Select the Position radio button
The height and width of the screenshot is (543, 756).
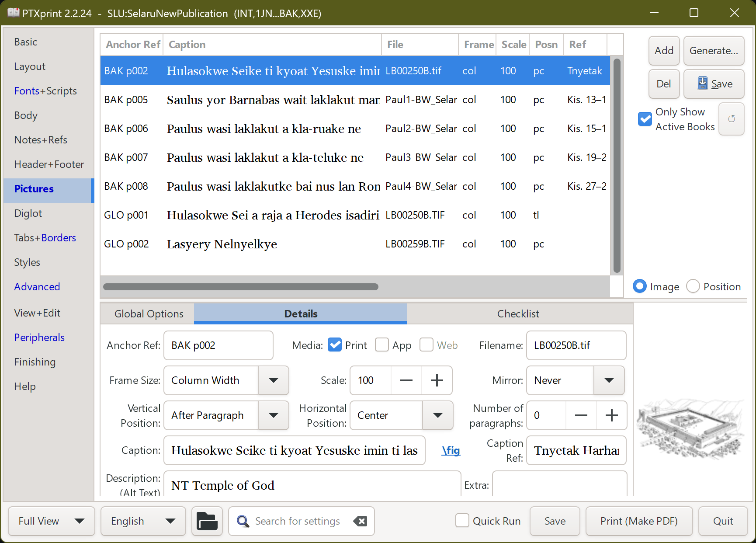coord(693,286)
